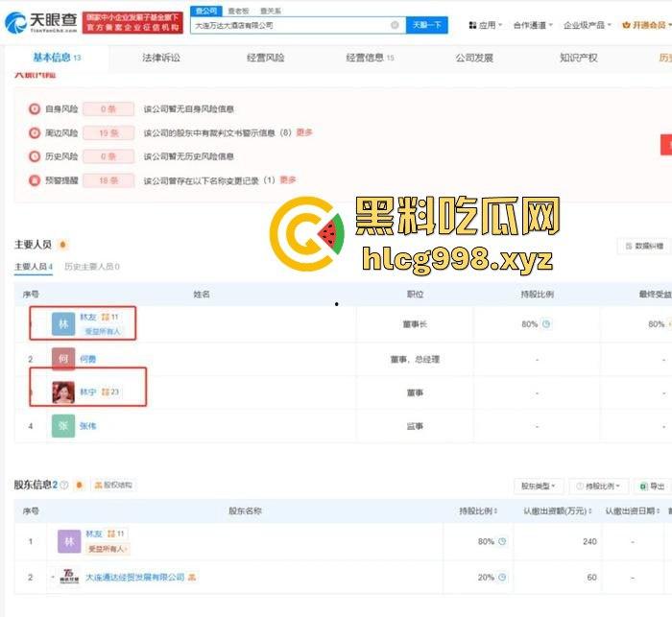Image resolution: width=672 pixels, height=617 pixels.
Task: Switch to the 法律诉讼 tab
Action: click(x=161, y=58)
